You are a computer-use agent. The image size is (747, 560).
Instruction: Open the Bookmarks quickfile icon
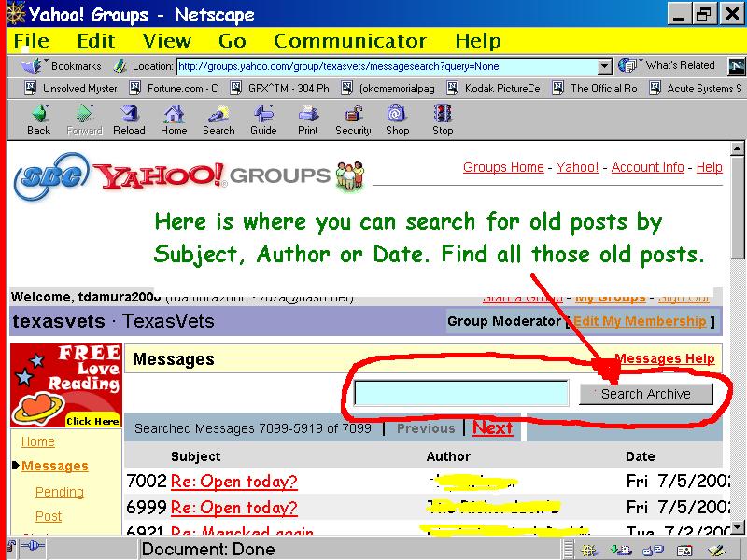point(33,65)
